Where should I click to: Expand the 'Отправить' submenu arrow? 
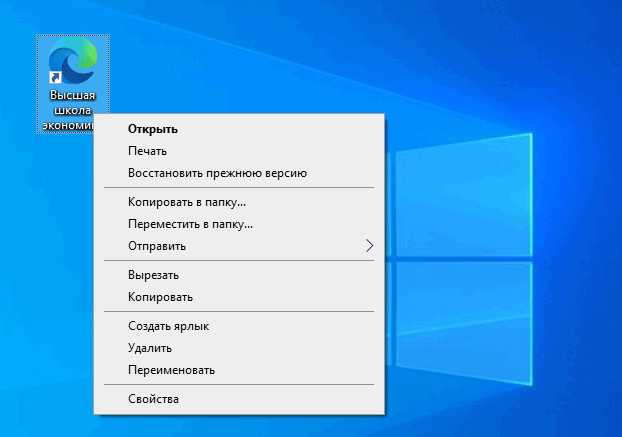[369, 246]
